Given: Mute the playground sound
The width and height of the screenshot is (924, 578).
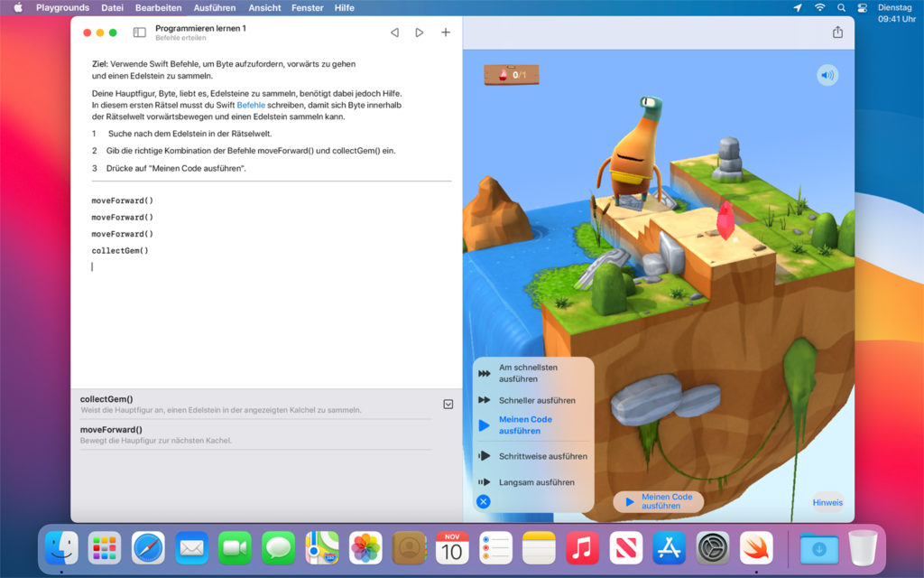Looking at the screenshot, I should [827, 75].
